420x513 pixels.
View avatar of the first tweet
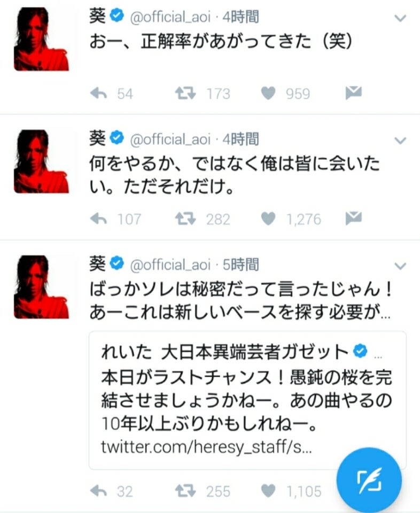(41, 39)
